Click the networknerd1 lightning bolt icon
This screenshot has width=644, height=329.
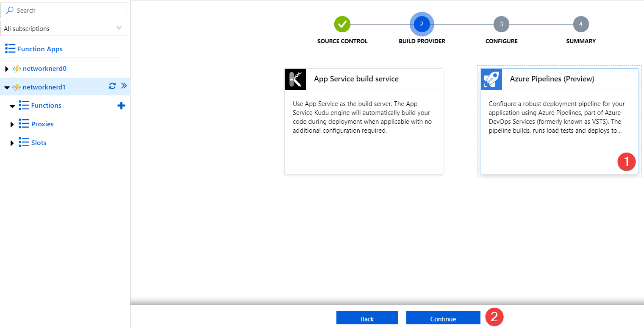pyautogui.click(x=17, y=87)
